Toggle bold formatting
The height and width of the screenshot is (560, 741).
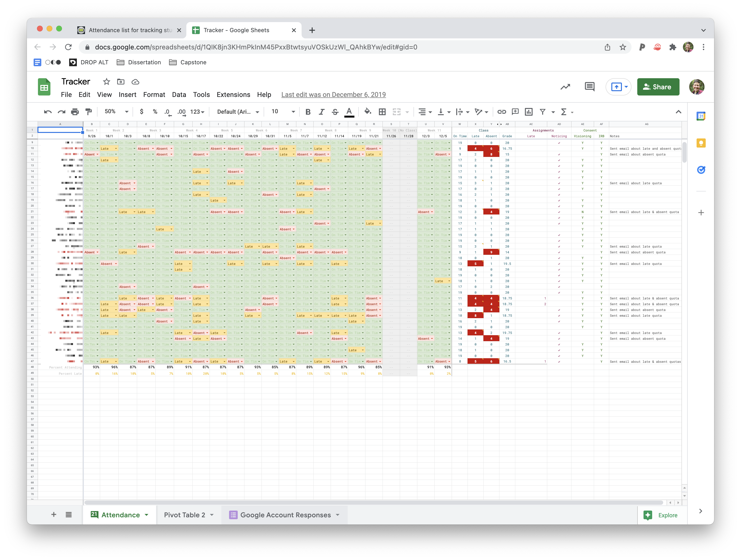click(x=308, y=112)
